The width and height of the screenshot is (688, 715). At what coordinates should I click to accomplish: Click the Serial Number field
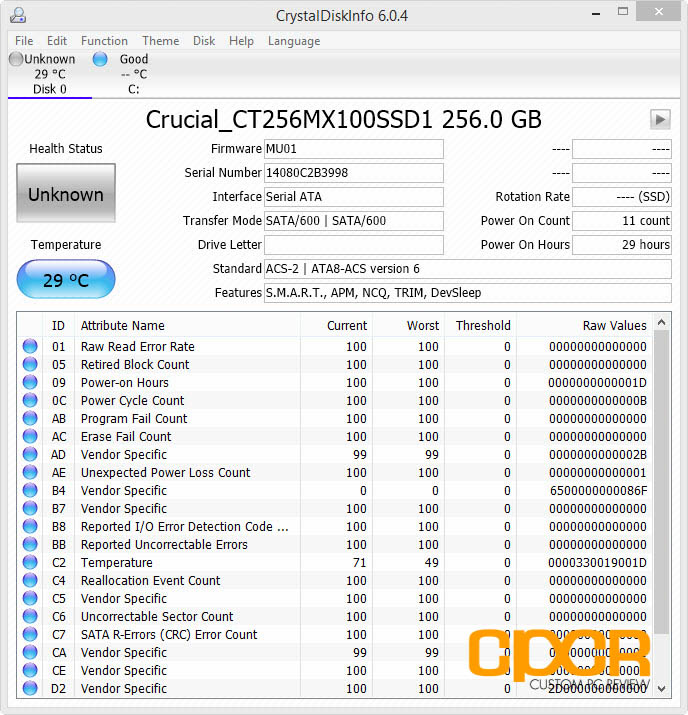click(354, 173)
